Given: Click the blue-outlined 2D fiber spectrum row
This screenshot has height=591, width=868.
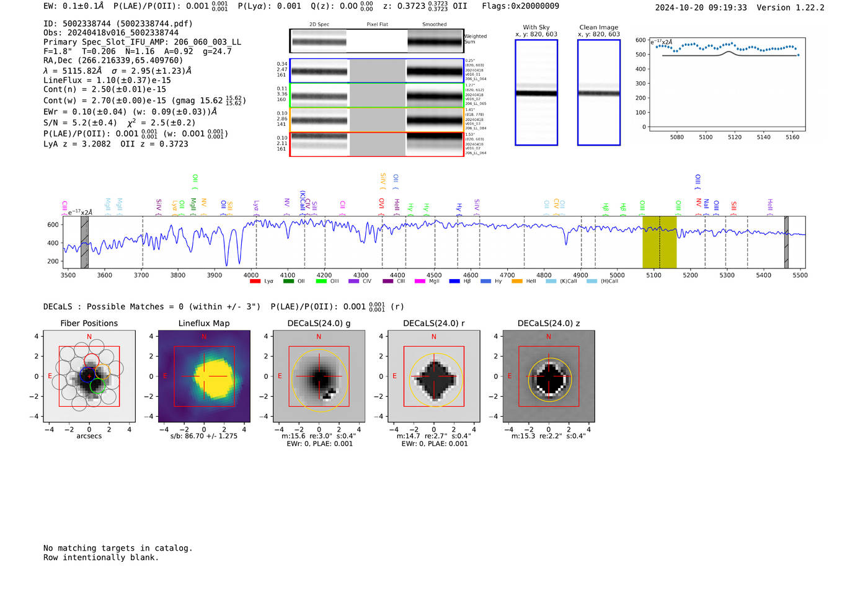Looking at the screenshot, I should pyautogui.click(x=377, y=71).
